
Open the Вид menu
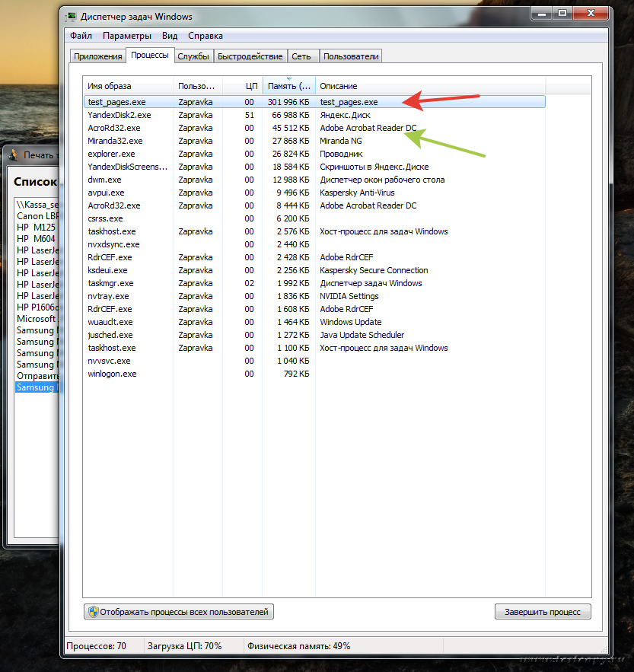(170, 36)
